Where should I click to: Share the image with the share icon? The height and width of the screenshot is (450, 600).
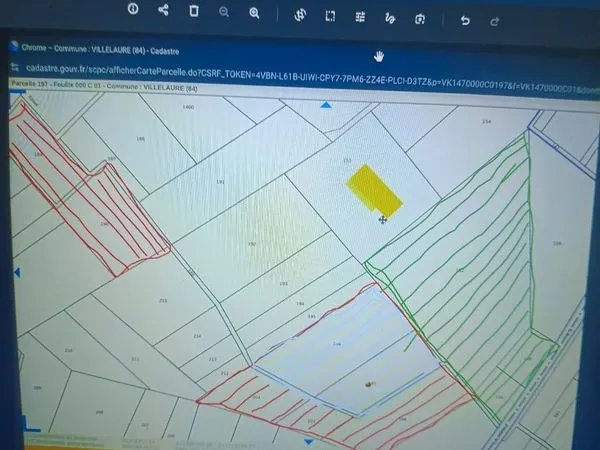(x=163, y=10)
